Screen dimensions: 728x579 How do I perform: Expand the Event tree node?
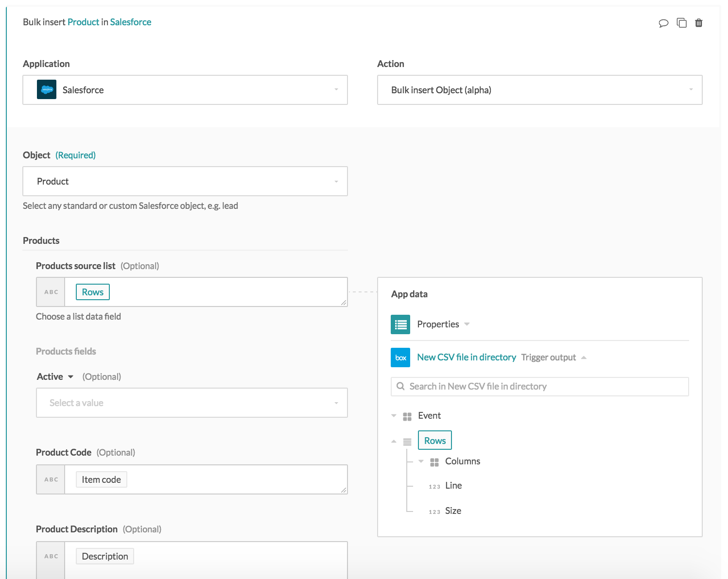(394, 416)
